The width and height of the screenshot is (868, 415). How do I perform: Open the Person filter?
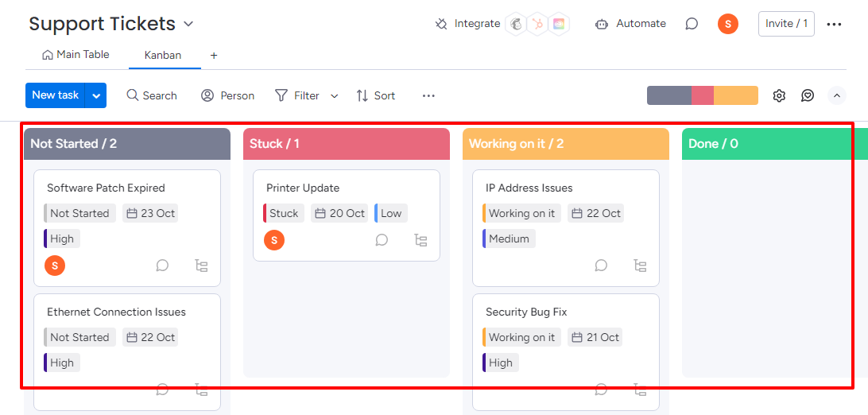[227, 95]
